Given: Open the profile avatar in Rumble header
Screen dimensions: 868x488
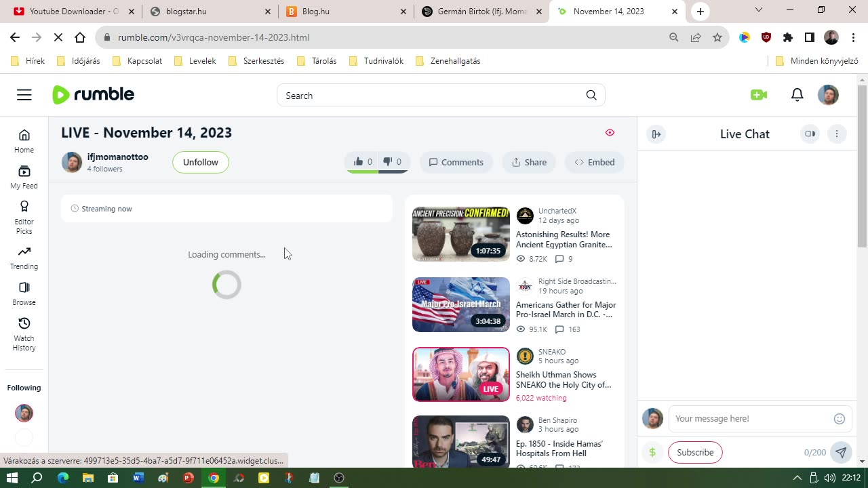Looking at the screenshot, I should pyautogui.click(x=828, y=95).
